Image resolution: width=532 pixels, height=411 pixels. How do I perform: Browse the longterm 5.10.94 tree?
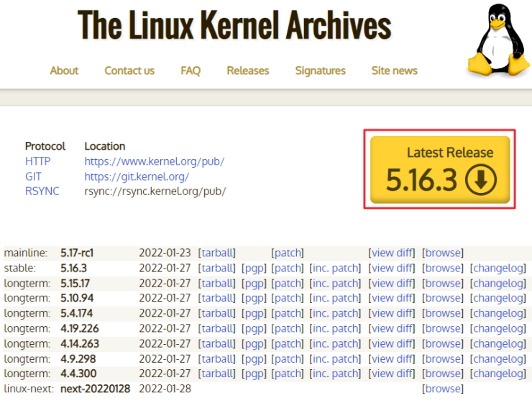coord(443,298)
